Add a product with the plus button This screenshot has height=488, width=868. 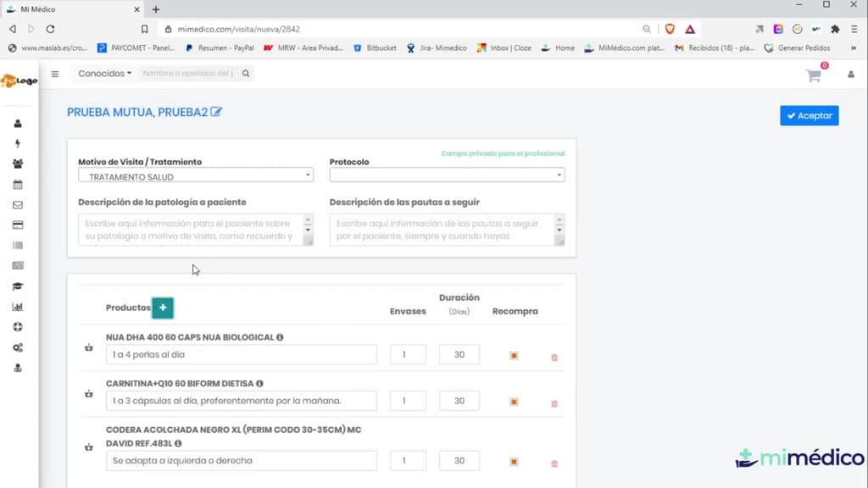point(163,308)
